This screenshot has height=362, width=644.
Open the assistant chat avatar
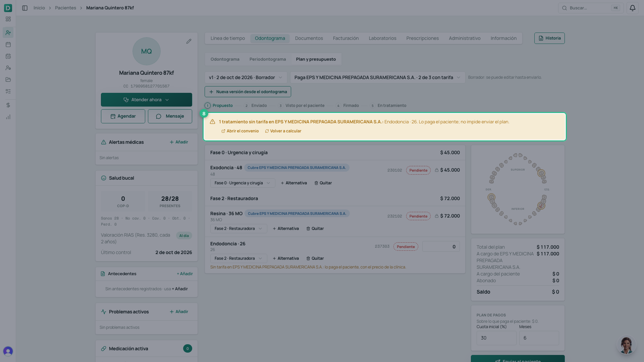pyautogui.click(x=626, y=345)
